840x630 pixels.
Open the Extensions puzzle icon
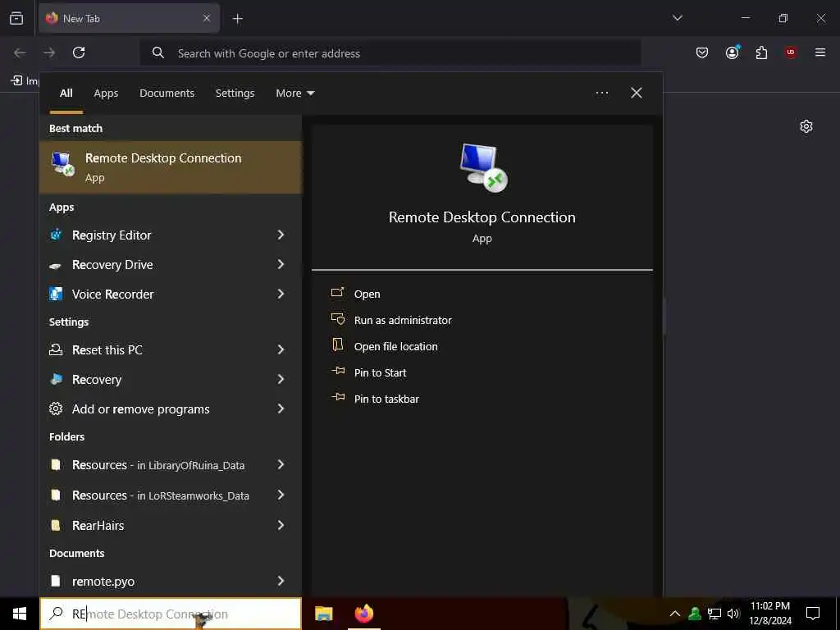[761, 52]
